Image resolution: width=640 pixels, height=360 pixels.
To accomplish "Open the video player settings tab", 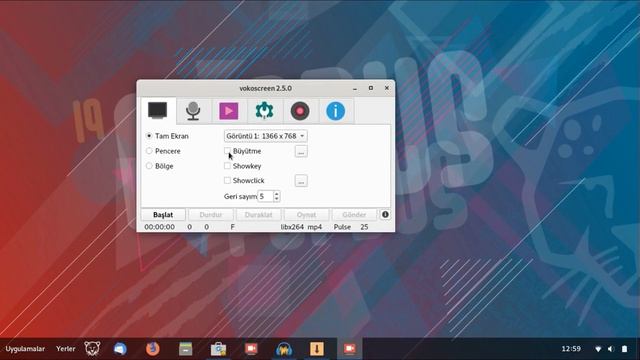I will [229, 111].
